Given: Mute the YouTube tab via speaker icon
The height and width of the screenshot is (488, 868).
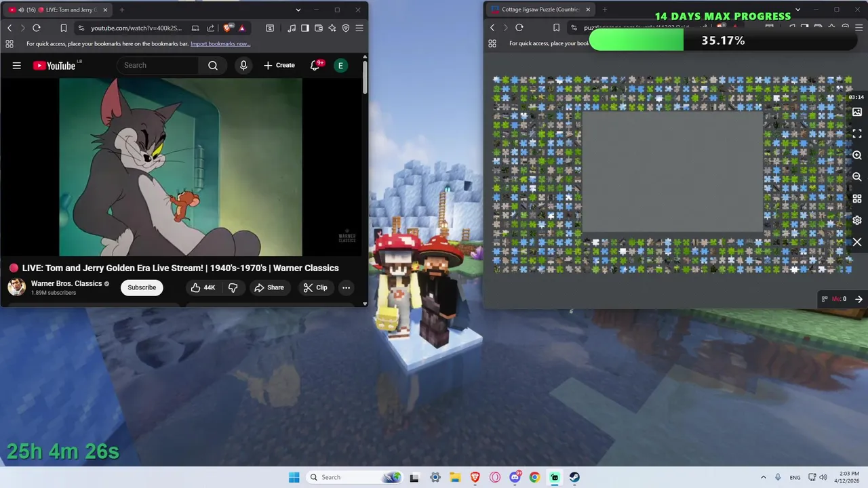Looking at the screenshot, I should pos(20,10).
